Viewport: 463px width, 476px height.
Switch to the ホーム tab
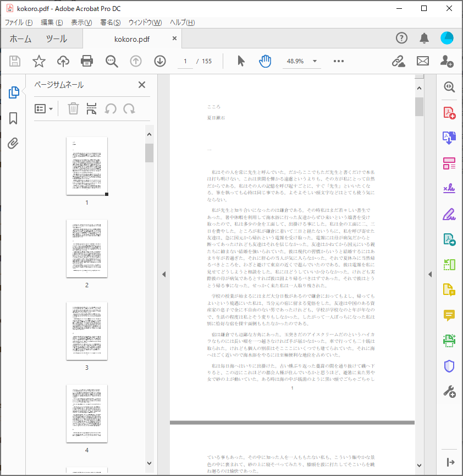[20, 39]
